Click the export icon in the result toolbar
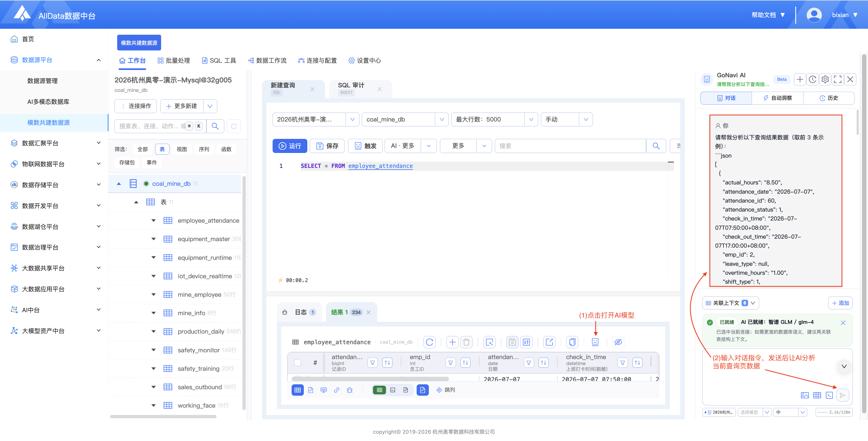 [x=549, y=342]
